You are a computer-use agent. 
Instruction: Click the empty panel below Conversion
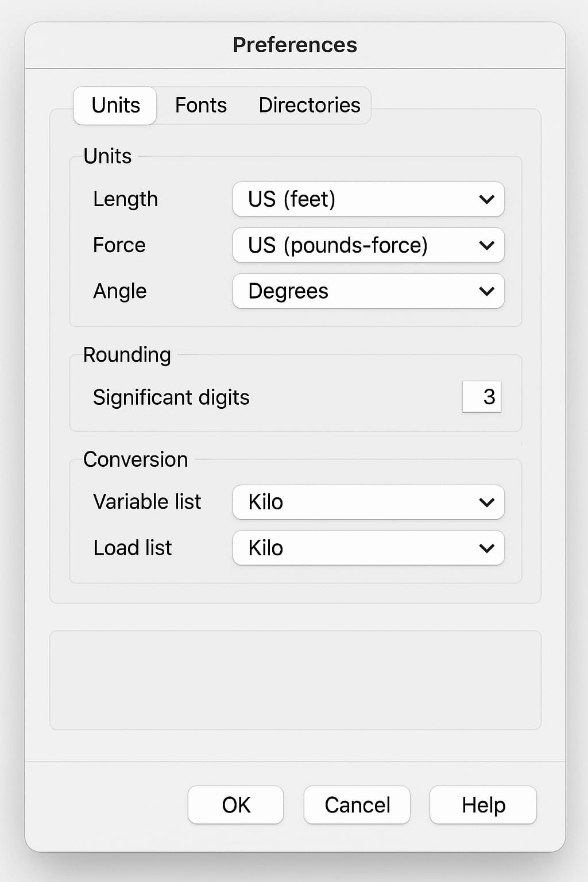point(295,680)
